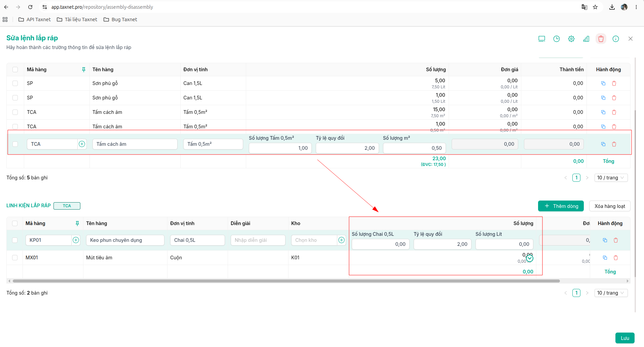
Task: Click the Thêm dòng button
Action: point(561,206)
